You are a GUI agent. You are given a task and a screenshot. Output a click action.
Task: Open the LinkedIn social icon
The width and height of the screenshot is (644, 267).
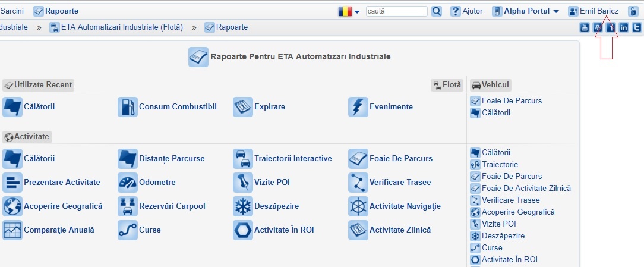pos(624,27)
